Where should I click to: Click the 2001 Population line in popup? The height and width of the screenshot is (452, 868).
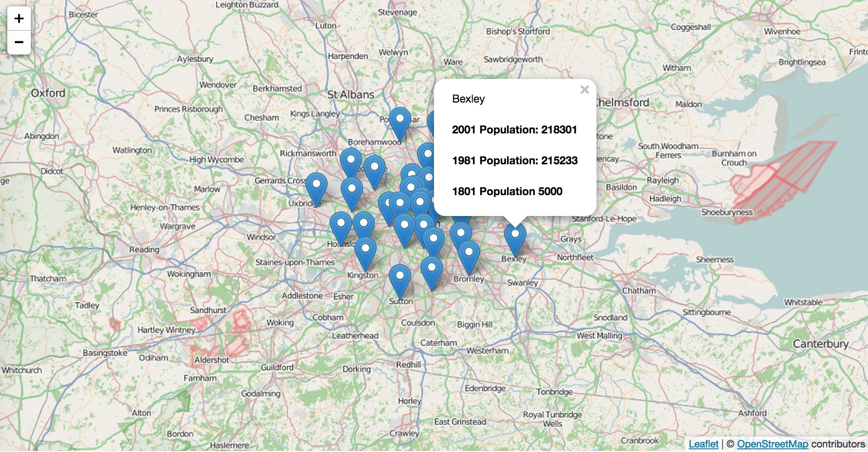[514, 130]
